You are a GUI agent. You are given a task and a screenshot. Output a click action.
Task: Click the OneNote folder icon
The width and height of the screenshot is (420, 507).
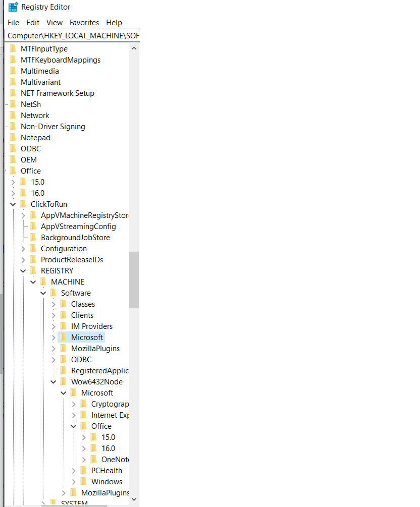click(93, 459)
